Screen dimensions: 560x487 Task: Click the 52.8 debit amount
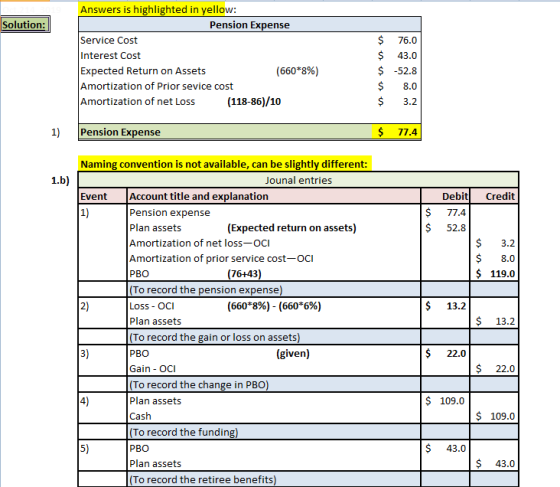[x=456, y=228]
